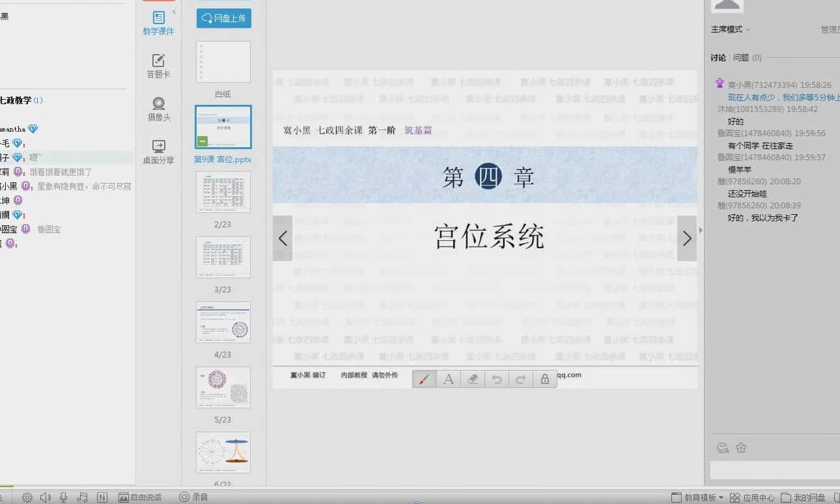Undo the last annotation
This screenshot has width=840, height=504.
pyautogui.click(x=496, y=378)
